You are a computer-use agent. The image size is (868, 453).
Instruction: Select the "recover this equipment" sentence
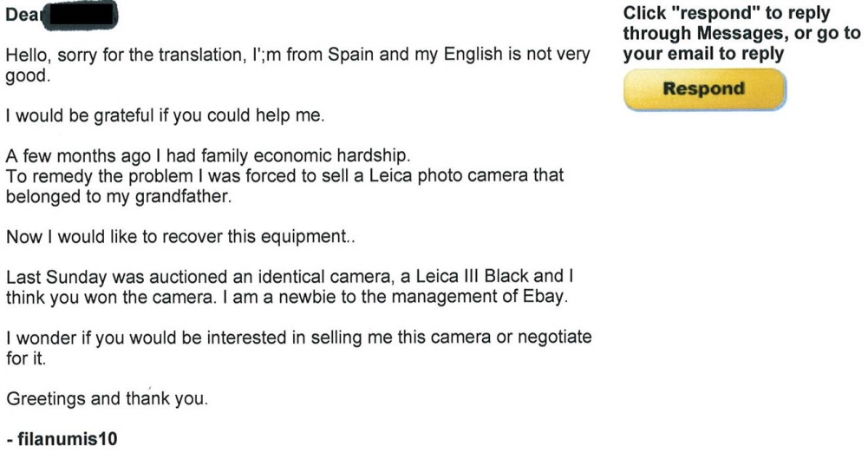coord(180,236)
